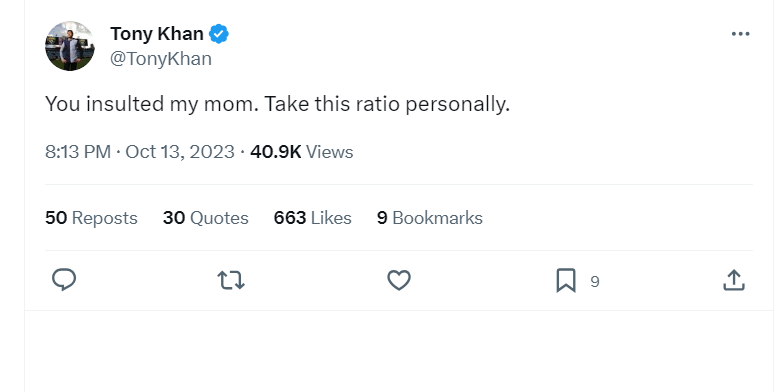Click the Tony Khan display name

[157, 34]
